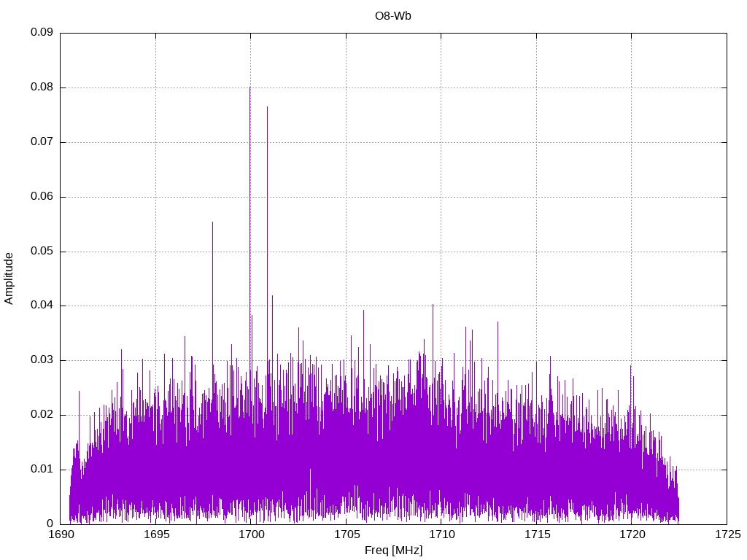Select the 0.05 y-axis tick label
747x560 pixels.
(41, 251)
